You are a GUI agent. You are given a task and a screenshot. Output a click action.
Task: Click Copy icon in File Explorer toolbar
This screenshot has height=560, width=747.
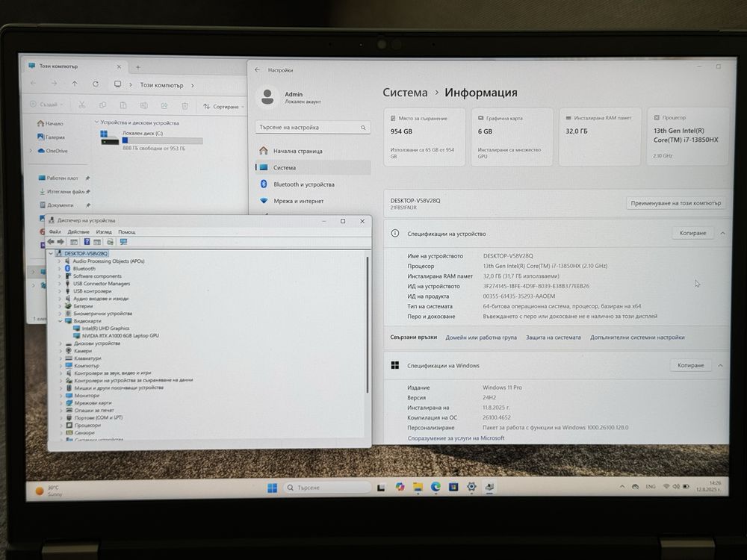(x=102, y=105)
